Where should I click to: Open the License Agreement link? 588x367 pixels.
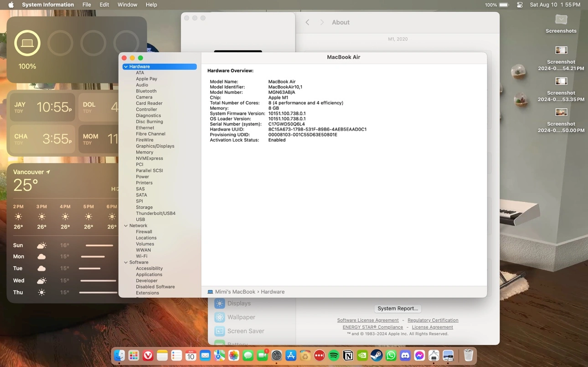(x=433, y=327)
